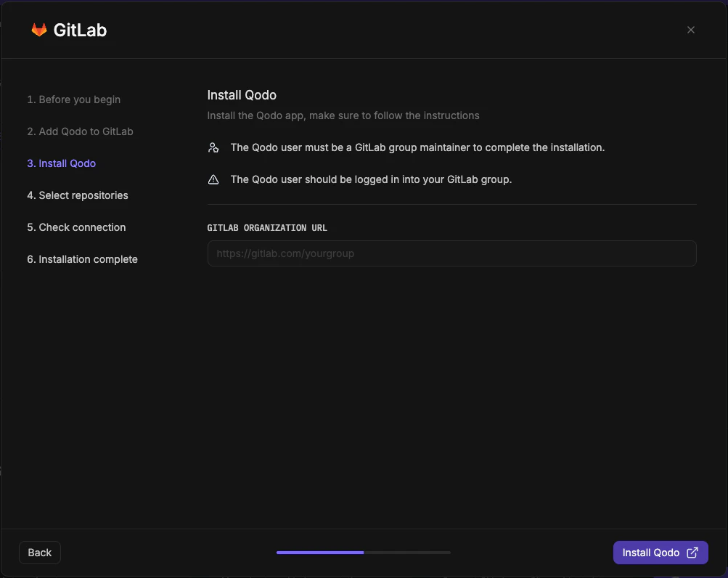Open step 5 Check connection
The image size is (728, 578).
pyautogui.click(x=76, y=227)
